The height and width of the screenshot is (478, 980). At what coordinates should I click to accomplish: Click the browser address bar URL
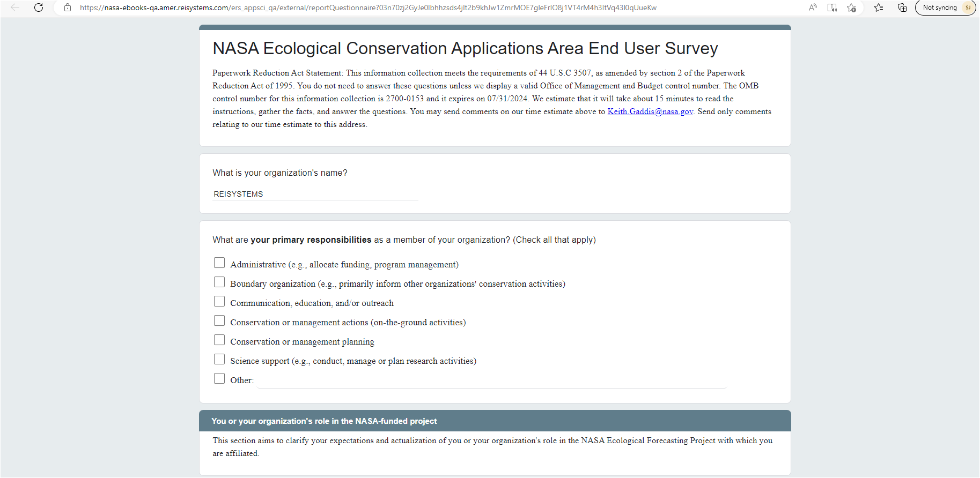368,8
